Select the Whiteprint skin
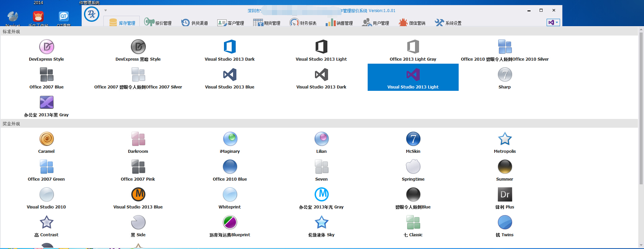The width and height of the screenshot is (644, 249). [230, 198]
